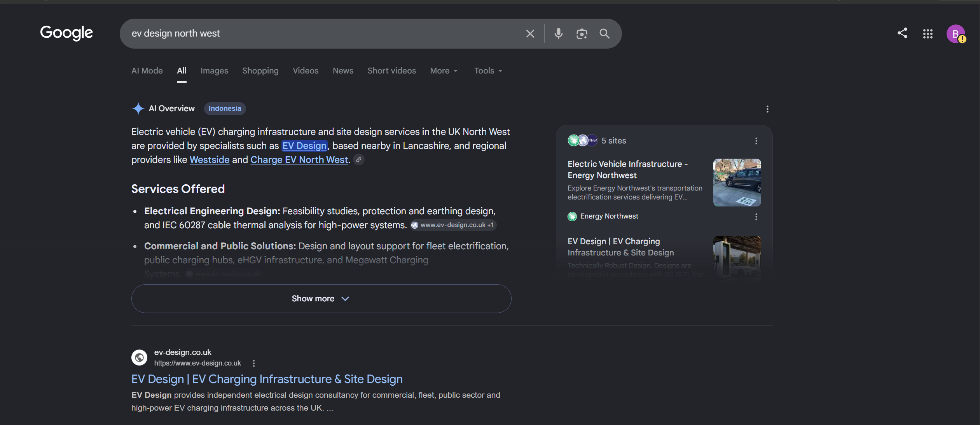Click the https://www.ev-design.co.uk URL
The image size is (980, 425).
point(197,363)
